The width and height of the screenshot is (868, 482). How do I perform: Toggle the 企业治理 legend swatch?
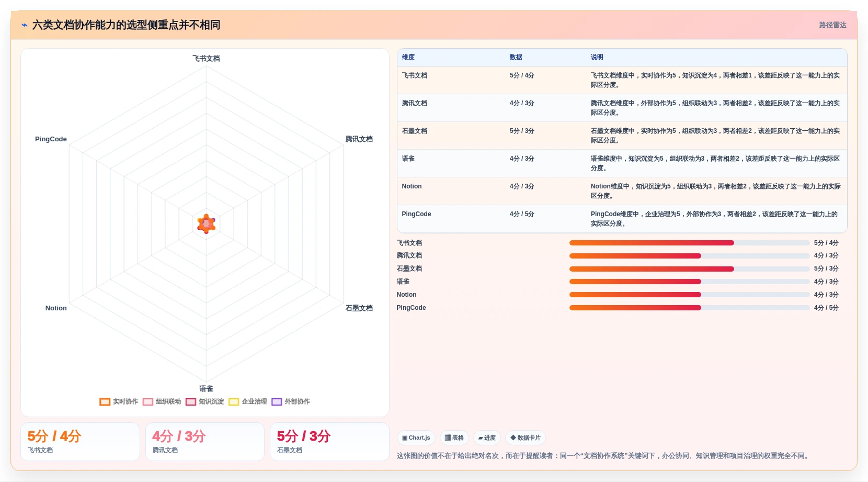(x=234, y=402)
